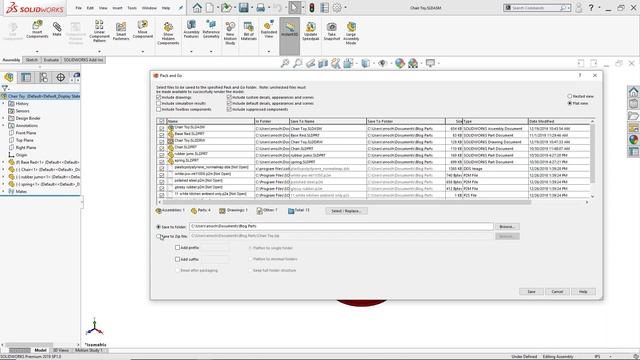Screen dimensions: 640x360
Task: Expand the spring<1> component node
Action: tap(4, 184)
